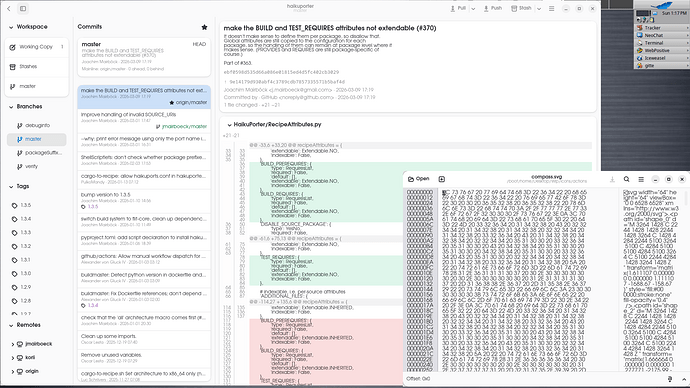Click the Stash button
The height and width of the screenshot is (388, 690).
point(521,8)
